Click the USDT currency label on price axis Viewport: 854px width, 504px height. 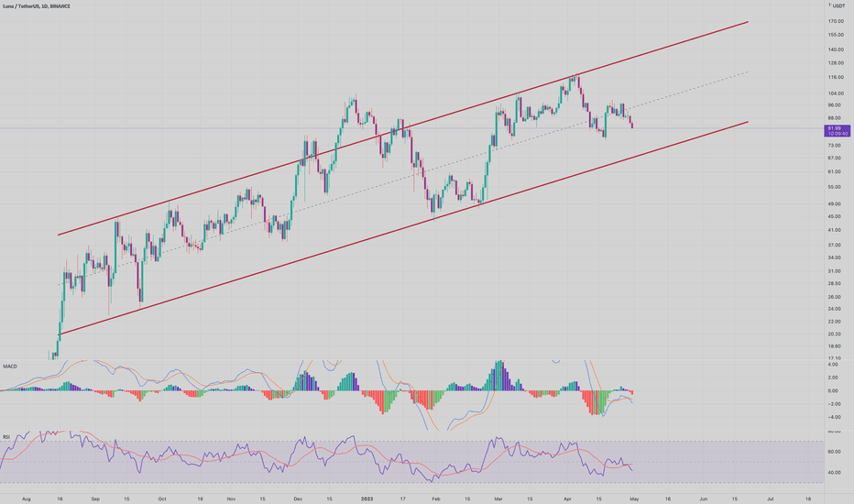(838, 6)
